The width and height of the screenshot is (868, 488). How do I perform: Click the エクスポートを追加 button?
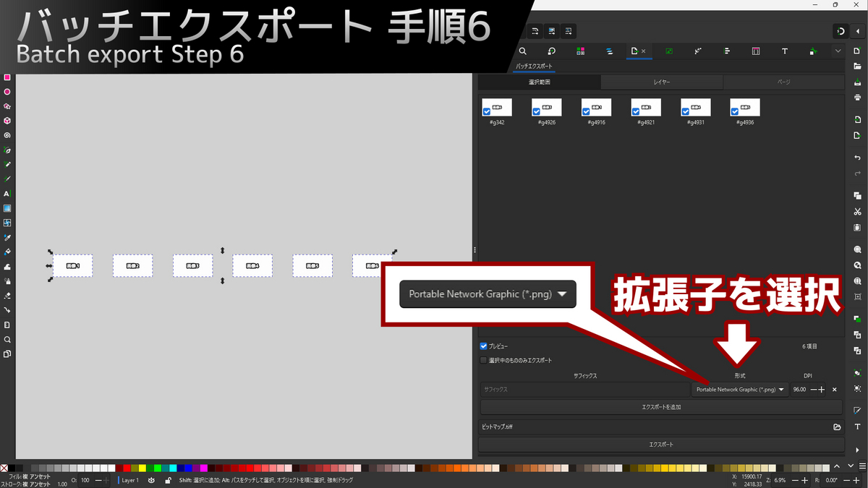click(x=660, y=406)
